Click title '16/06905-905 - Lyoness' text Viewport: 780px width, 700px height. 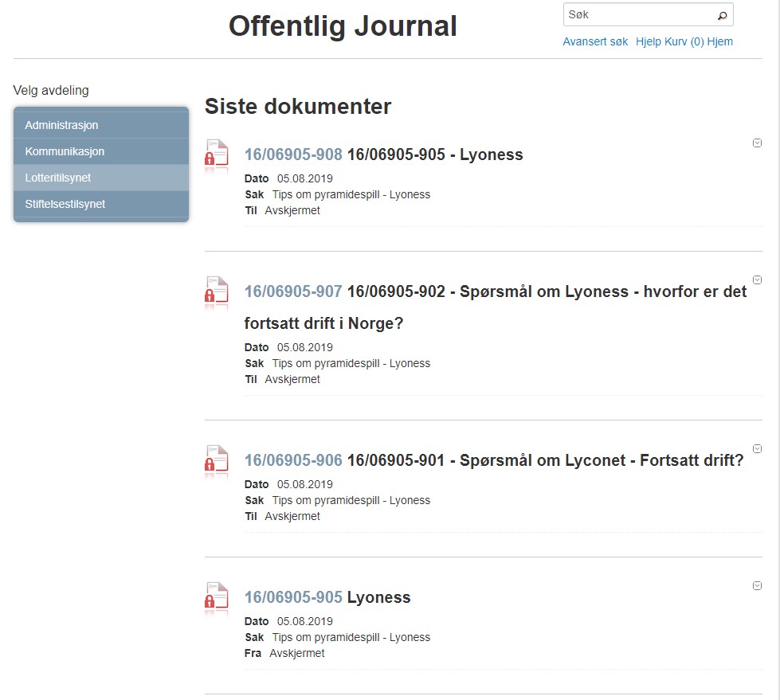coord(435,154)
